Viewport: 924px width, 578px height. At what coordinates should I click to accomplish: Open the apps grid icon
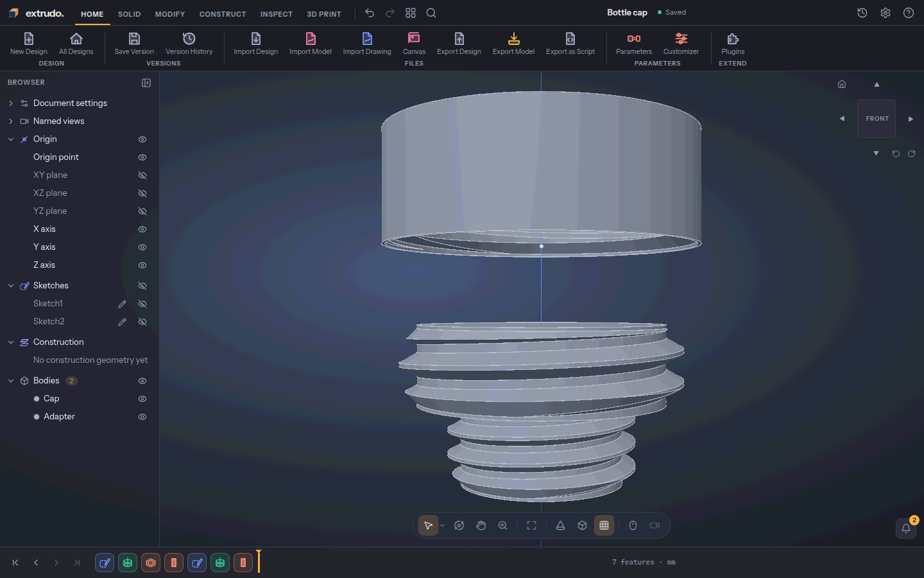[411, 13]
